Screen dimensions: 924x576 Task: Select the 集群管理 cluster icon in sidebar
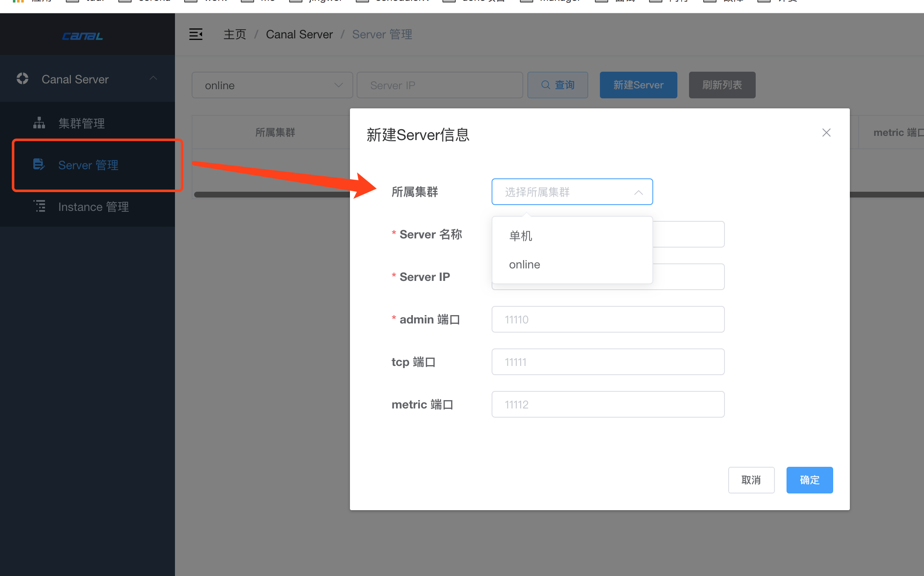pyautogui.click(x=39, y=123)
